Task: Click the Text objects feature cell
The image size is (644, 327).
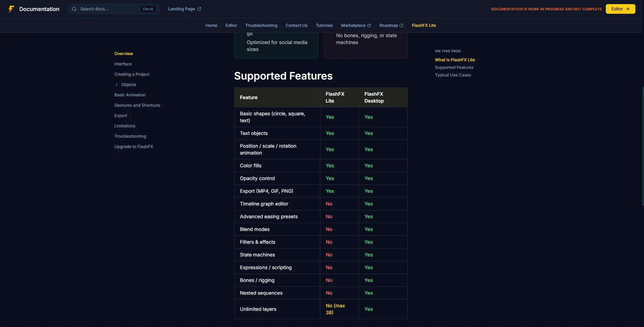Action: 277,133
